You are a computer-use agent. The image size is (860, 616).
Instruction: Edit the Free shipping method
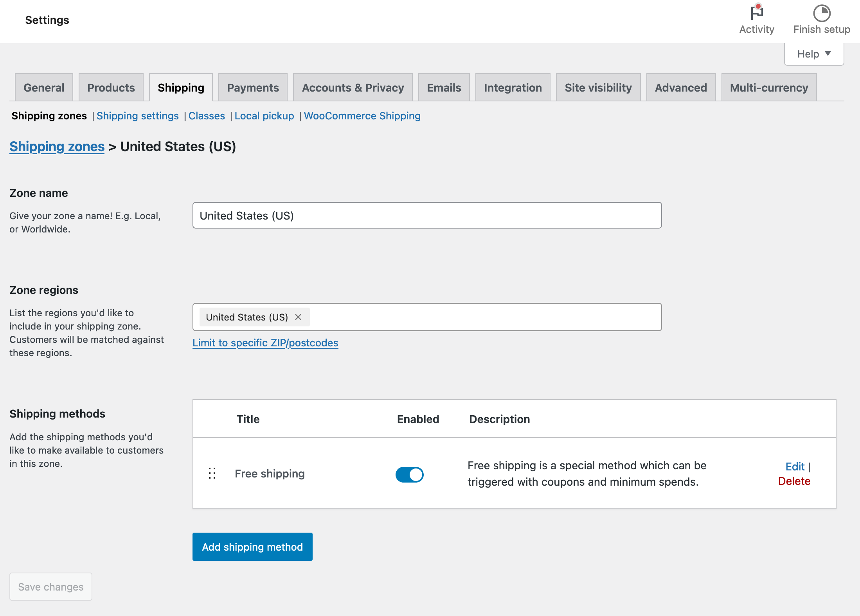coord(795,466)
